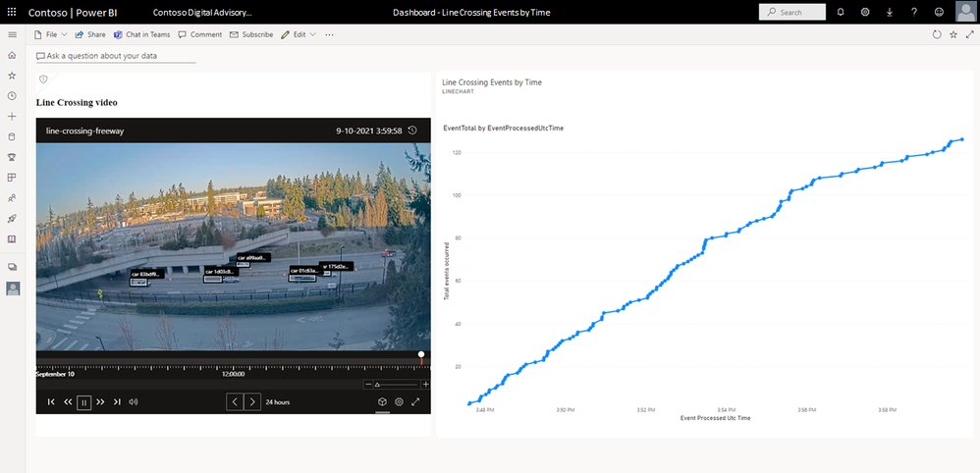
Task: Click Share in the top toolbar
Action: 90,35
